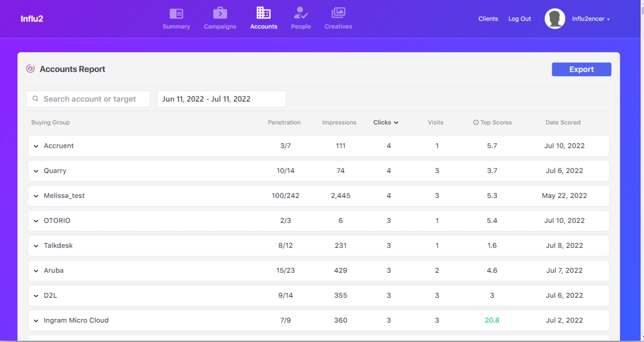The image size is (644, 342).
Task: Click the Summary navigation icon
Action: (176, 14)
